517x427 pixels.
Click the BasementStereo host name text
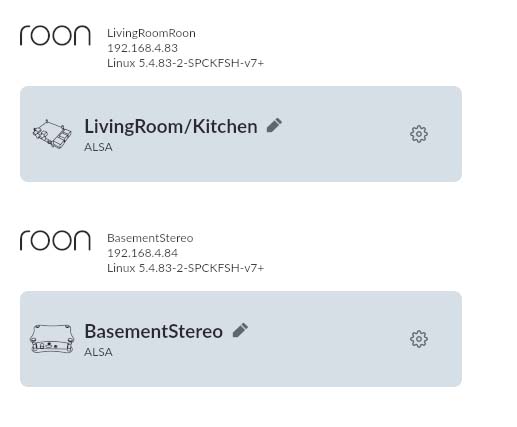(x=150, y=238)
